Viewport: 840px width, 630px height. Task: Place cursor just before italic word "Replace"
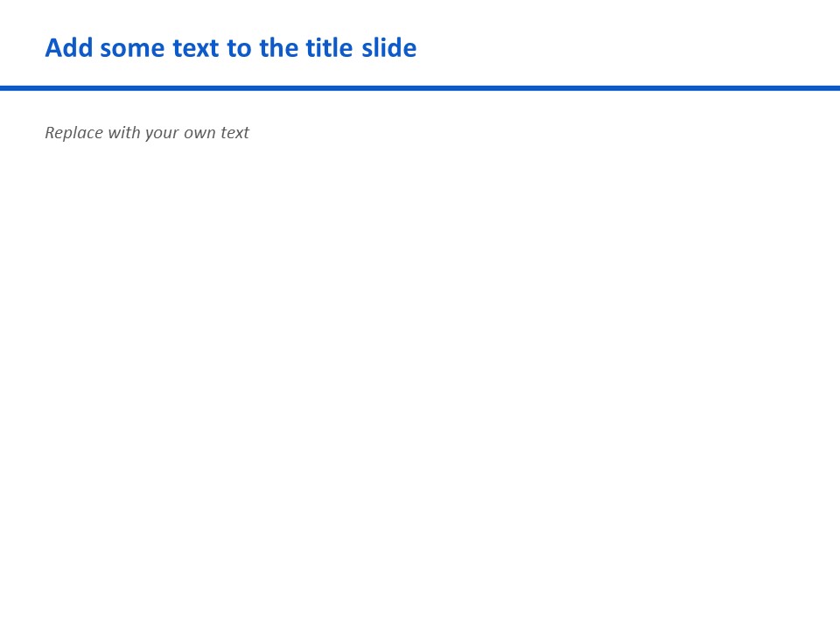pyautogui.click(x=45, y=133)
